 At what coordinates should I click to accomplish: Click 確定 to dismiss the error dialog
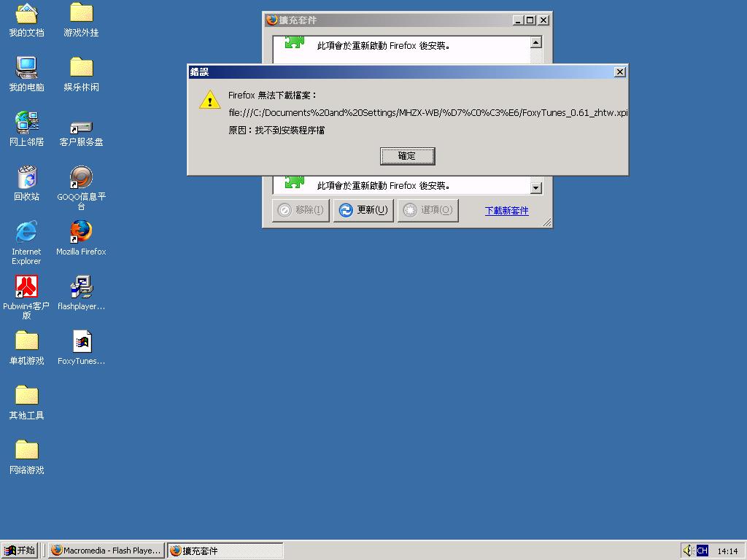coord(407,156)
